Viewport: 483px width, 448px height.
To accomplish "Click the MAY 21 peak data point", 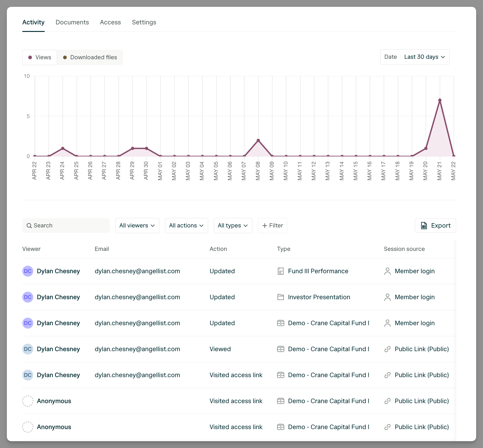I will [x=440, y=100].
